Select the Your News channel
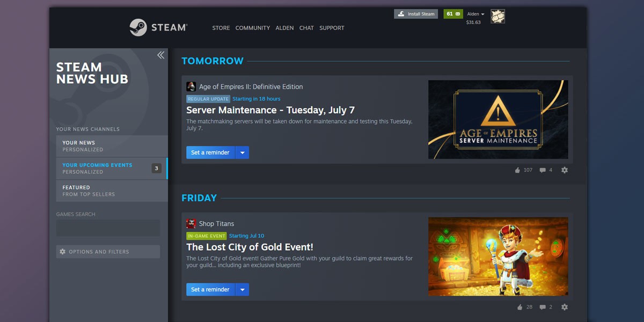Viewport: 644px width, 322px height. (112, 146)
